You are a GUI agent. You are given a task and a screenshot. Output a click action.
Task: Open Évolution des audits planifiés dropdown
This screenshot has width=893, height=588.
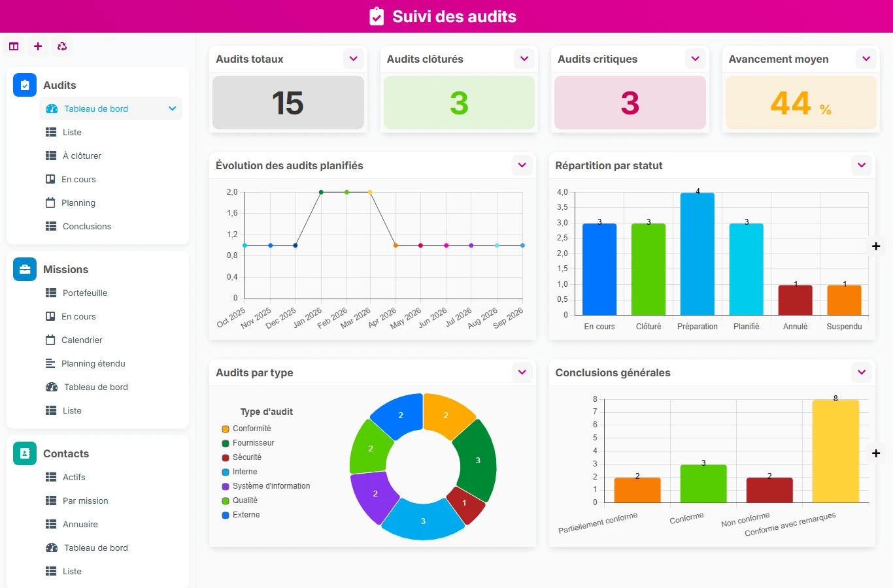(522, 165)
